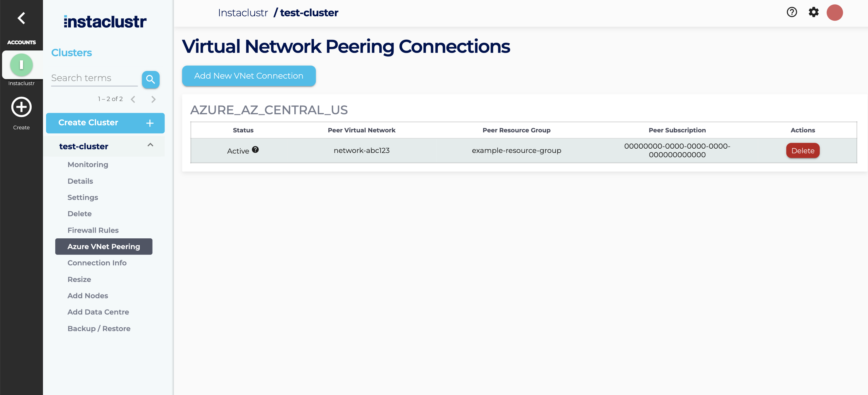868x395 pixels.
Task: Go to next page of clusters
Action: pyautogui.click(x=153, y=99)
